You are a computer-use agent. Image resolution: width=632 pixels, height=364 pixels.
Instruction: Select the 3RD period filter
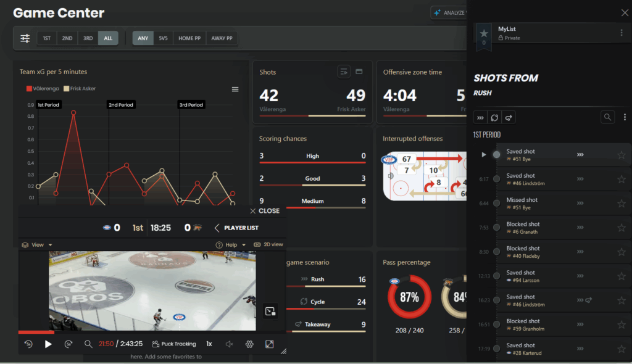coord(88,38)
